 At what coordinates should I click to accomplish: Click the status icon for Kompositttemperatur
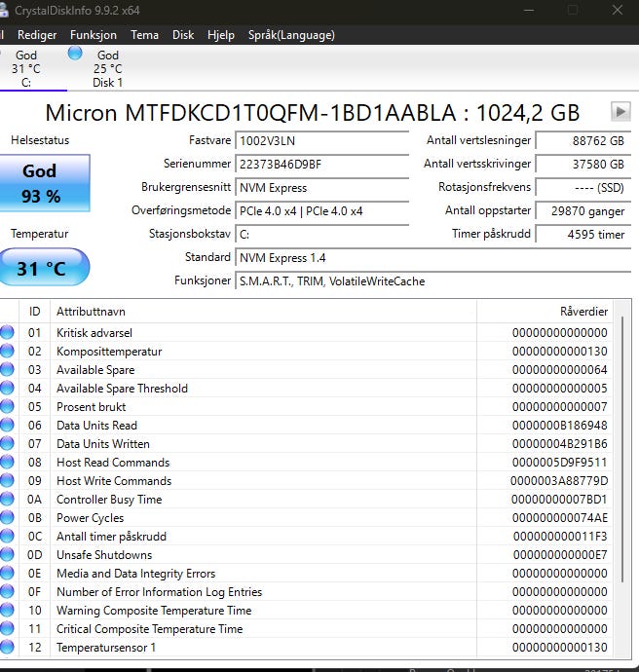(x=7, y=351)
